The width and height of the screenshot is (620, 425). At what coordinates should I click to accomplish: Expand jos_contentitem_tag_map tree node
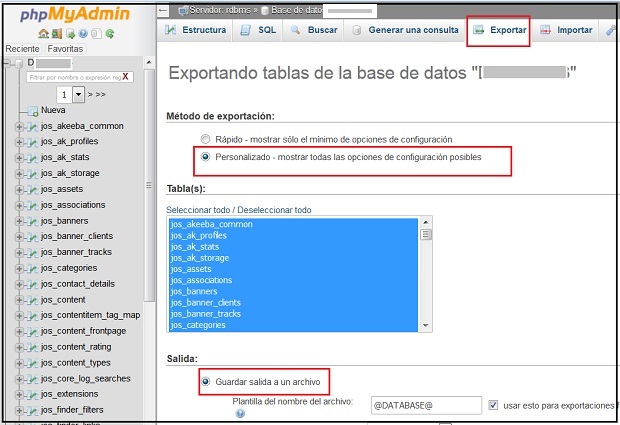tap(19, 316)
